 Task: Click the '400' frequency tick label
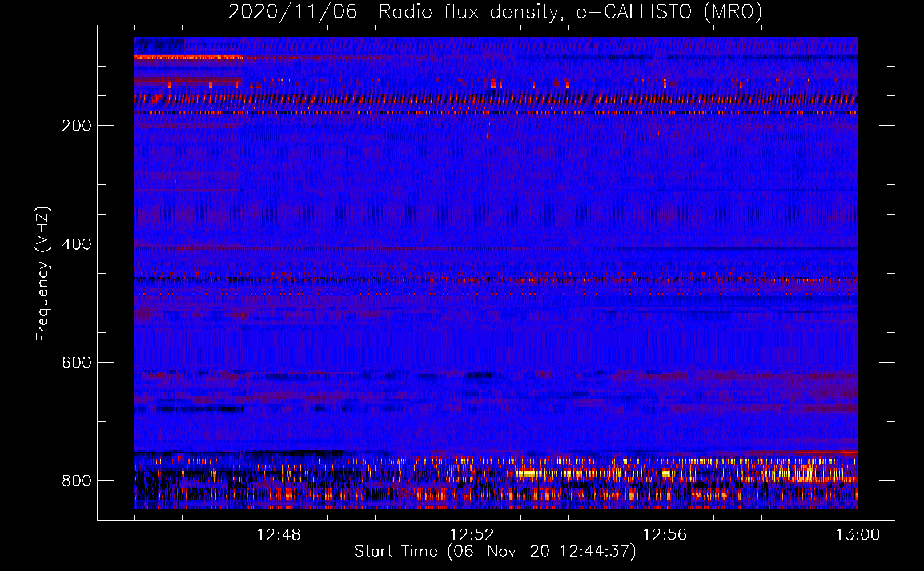pyautogui.click(x=77, y=244)
